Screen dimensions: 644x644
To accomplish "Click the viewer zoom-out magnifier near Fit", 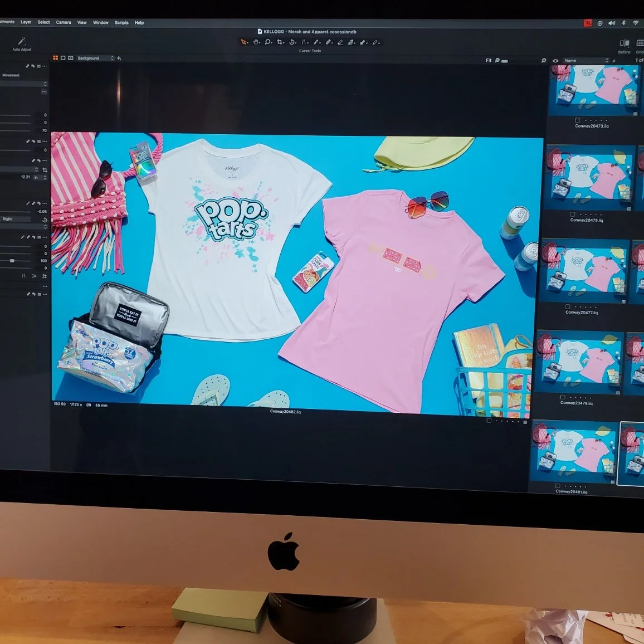I will pyautogui.click(x=497, y=60).
